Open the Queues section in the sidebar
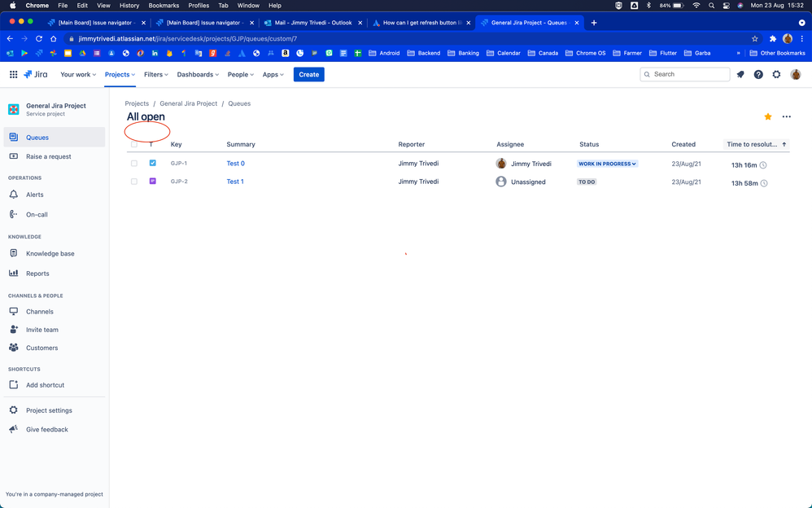The height and width of the screenshot is (508, 812). click(x=38, y=137)
